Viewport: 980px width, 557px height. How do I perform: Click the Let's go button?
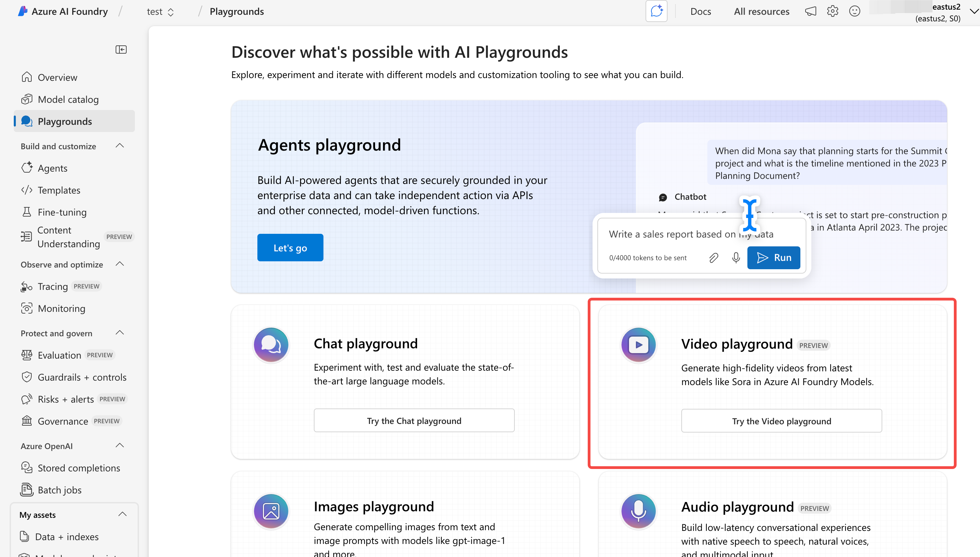[290, 248]
